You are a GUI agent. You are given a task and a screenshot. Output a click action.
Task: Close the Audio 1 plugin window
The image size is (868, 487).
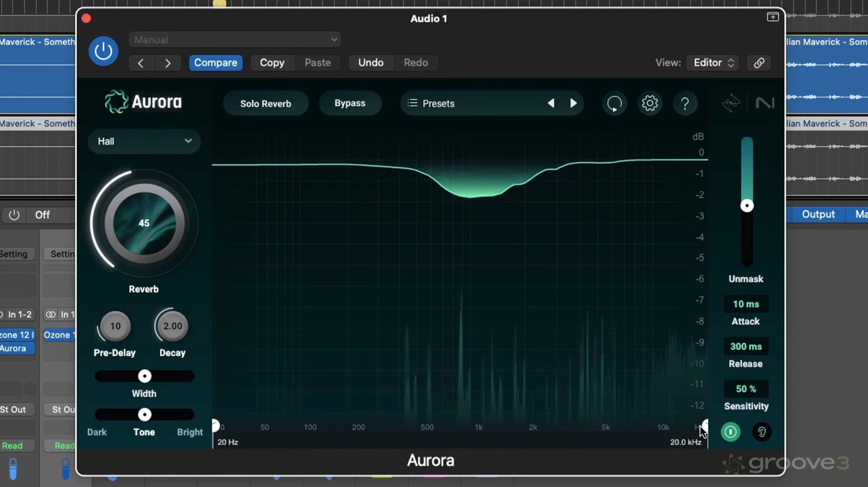coord(86,19)
